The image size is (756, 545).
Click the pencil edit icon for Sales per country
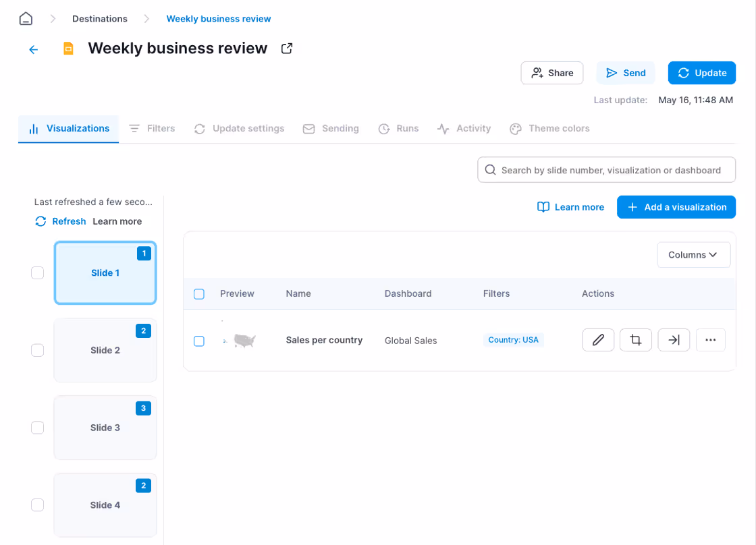[x=598, y=340]
